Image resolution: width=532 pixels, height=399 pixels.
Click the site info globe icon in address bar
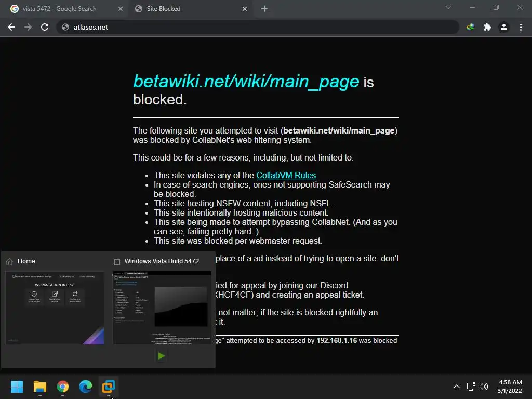click(x=65, y=27)
